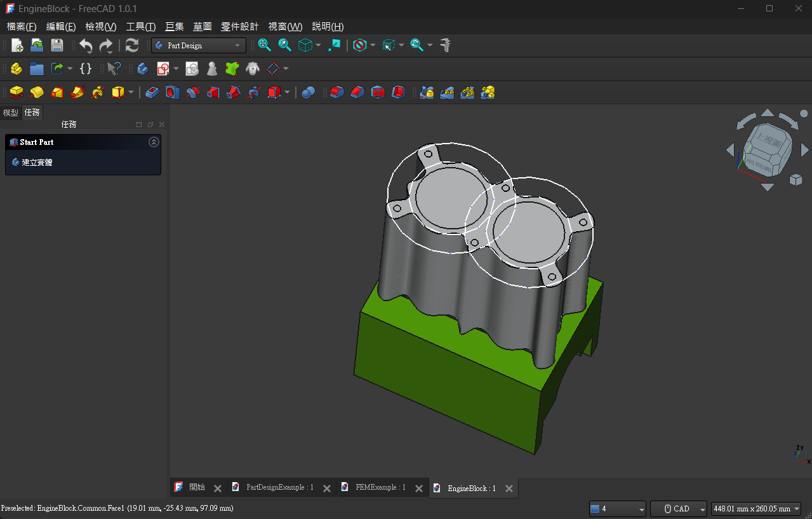Switch to the 模型 panel tab
The width and height of the screenshot is (812, 519).
coord(11,112)
